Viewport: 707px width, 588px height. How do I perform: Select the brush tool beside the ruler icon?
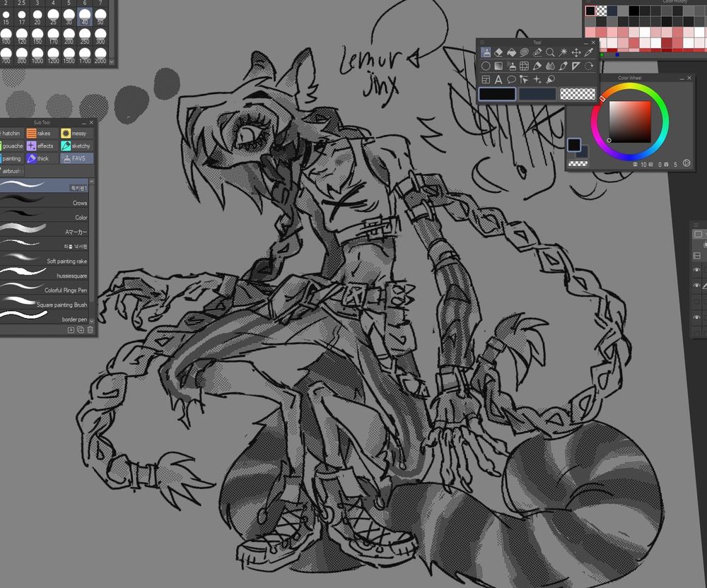click(x=563, y=66)
